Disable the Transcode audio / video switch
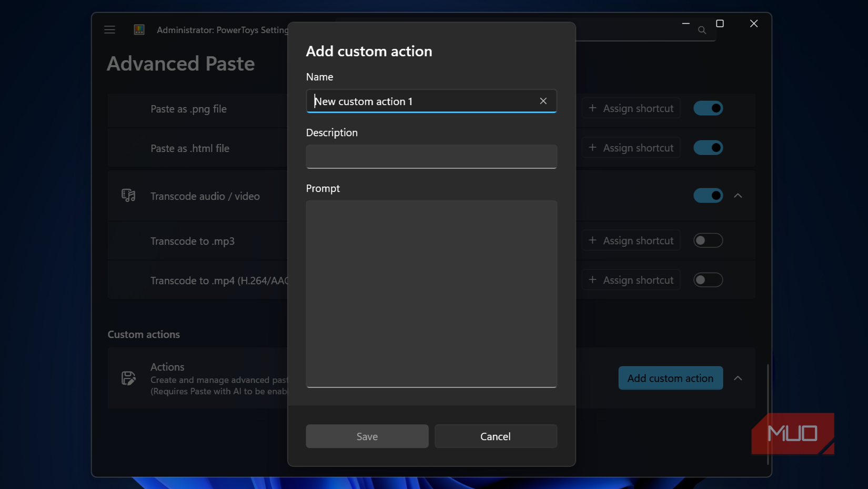This screenshot has height=489, width=868. pos(708,196)
